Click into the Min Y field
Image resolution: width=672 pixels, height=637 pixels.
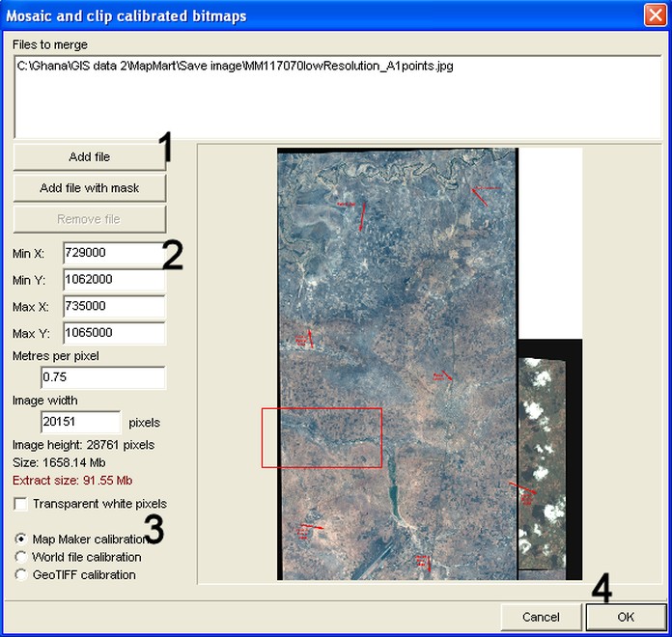point(113,280)
